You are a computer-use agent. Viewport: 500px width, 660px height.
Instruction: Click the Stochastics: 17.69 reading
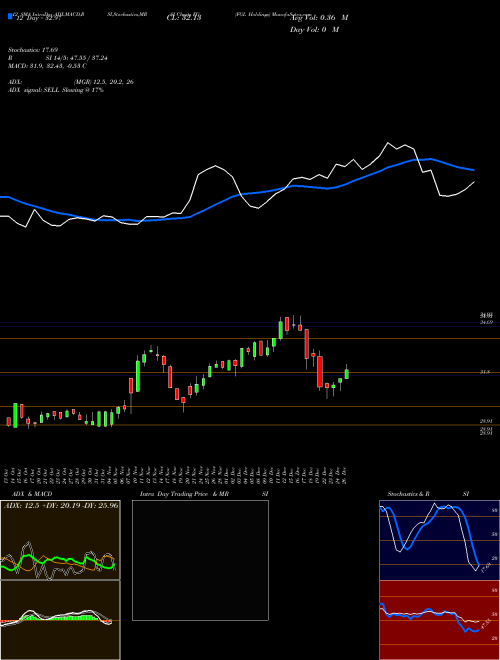point(33,50)
